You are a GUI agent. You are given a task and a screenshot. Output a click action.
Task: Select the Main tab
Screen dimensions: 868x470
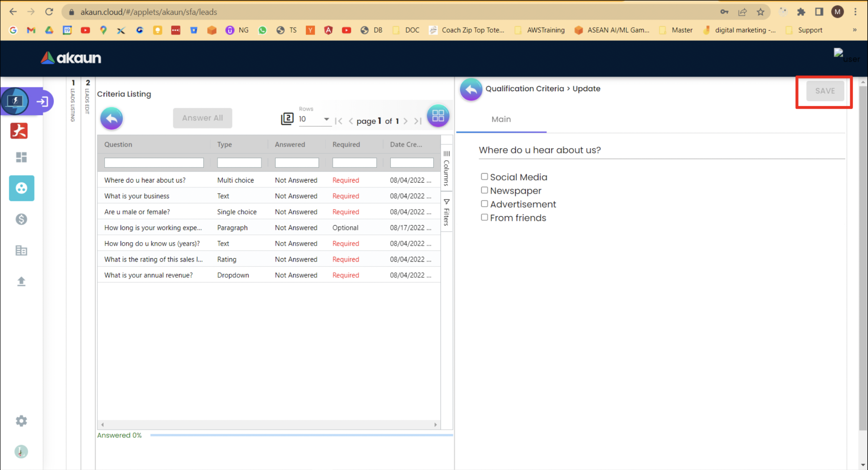coord(501,119)
